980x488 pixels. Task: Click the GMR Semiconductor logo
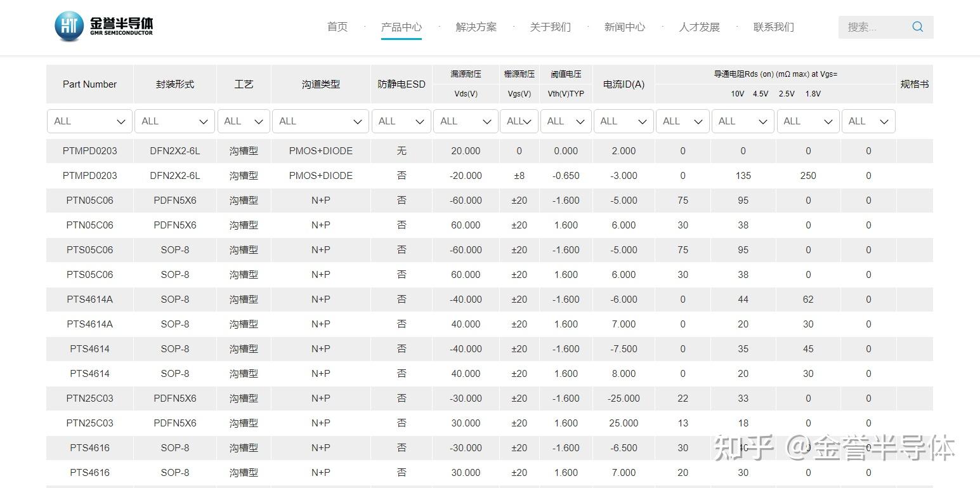coord(104,26)
